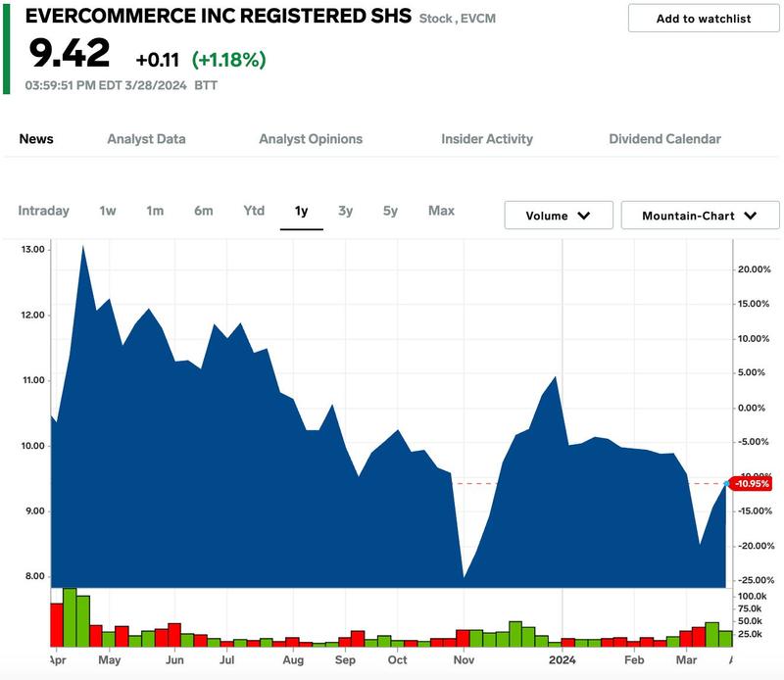Click the early November price low near 8.00
Screen dimensions: 784x680
point(464,577)
